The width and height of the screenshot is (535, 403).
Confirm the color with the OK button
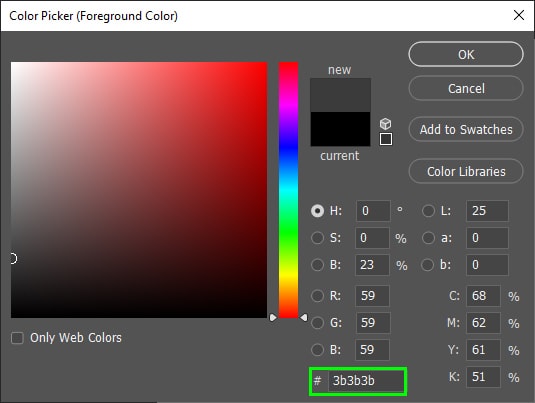pos(466,54)
